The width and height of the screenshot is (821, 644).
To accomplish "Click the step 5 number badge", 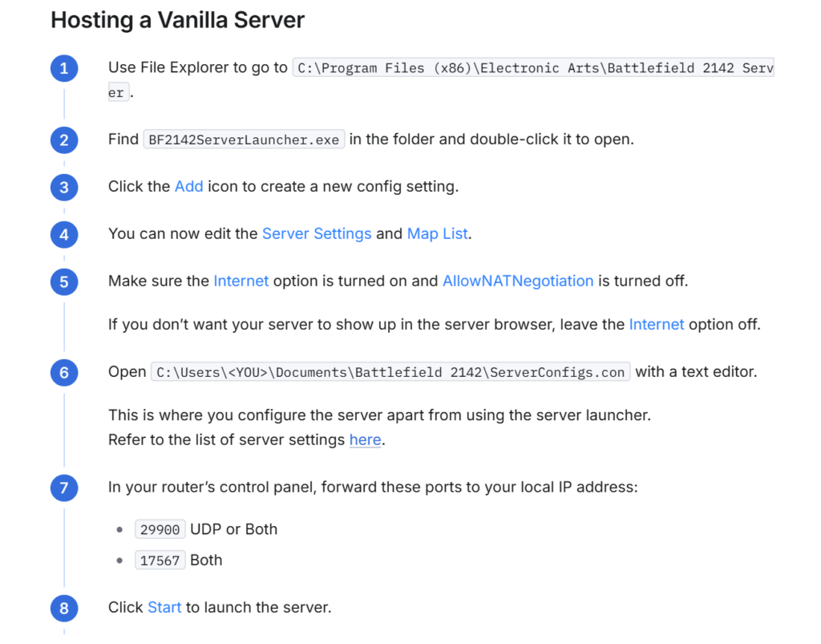I will [64, 282].
